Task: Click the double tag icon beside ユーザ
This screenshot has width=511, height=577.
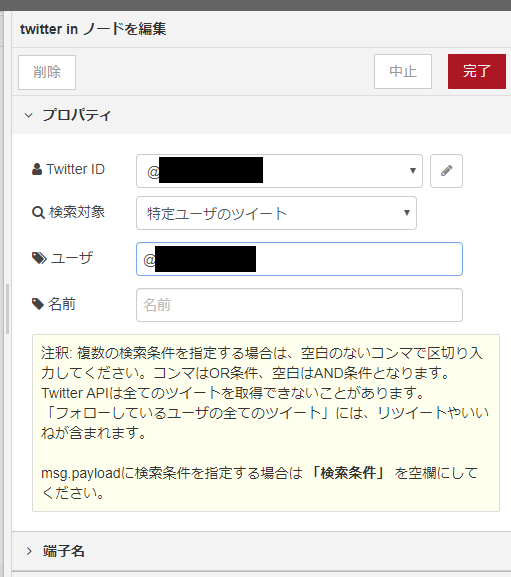Action: tap(39, 258)
